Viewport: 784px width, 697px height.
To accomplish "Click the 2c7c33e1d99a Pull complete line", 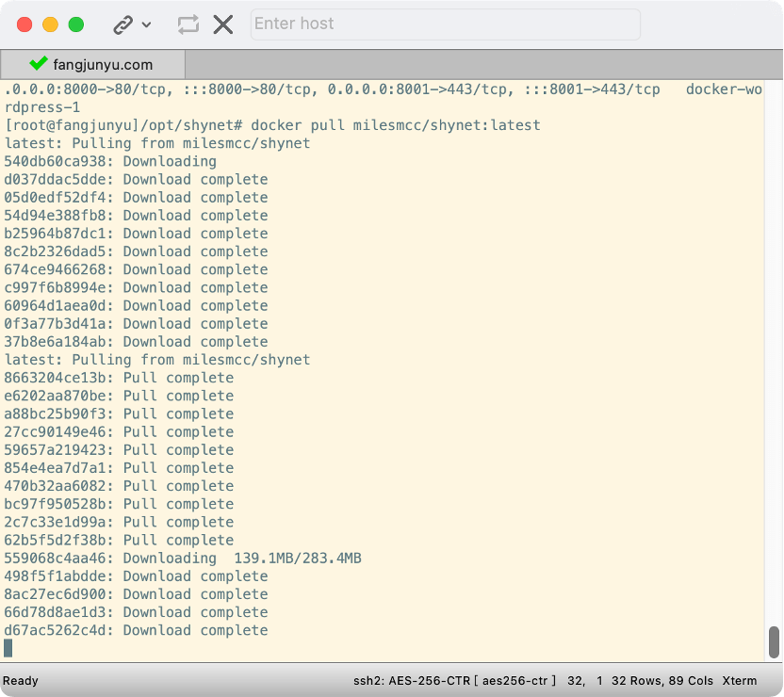I will pos(119,522).
